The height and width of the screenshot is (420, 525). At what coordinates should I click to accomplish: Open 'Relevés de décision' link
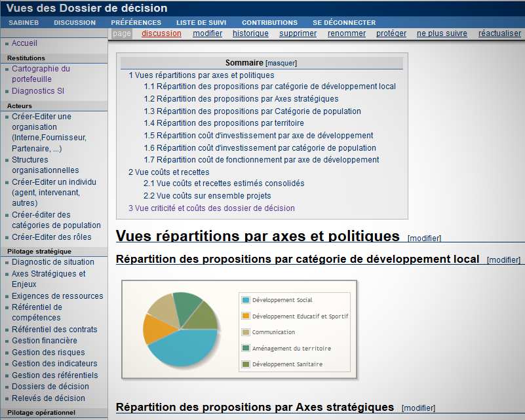49,398
